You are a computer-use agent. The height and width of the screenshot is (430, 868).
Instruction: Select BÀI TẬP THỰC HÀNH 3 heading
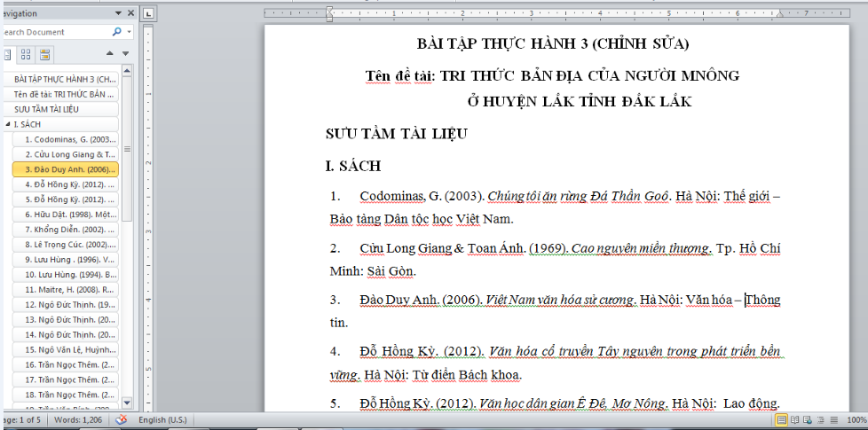[61, 80]
